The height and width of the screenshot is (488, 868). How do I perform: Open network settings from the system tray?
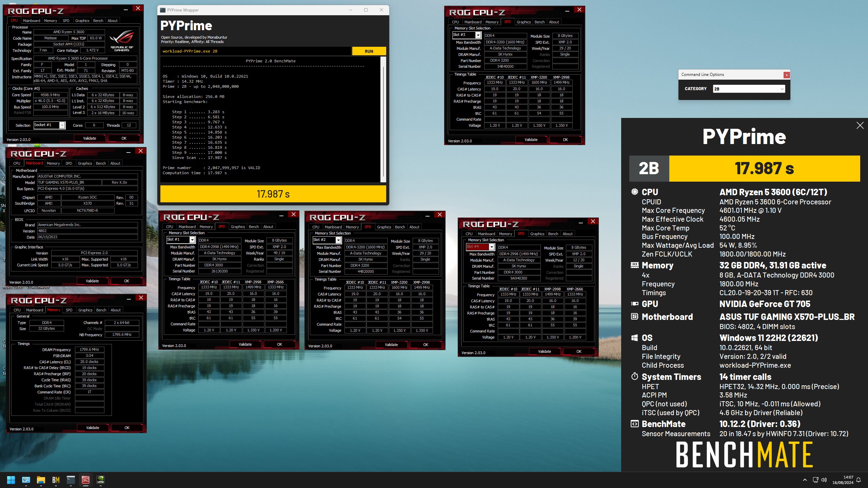coord(815,480)
